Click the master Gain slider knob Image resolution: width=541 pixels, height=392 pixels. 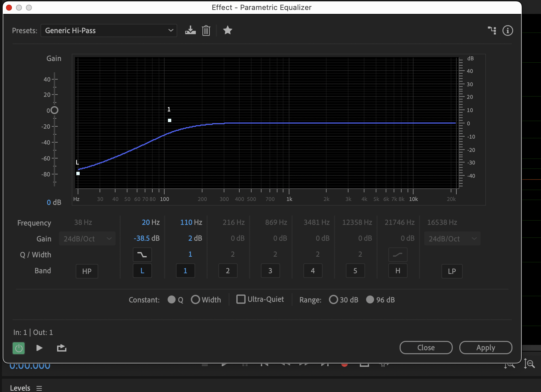(x=54, y=110)
